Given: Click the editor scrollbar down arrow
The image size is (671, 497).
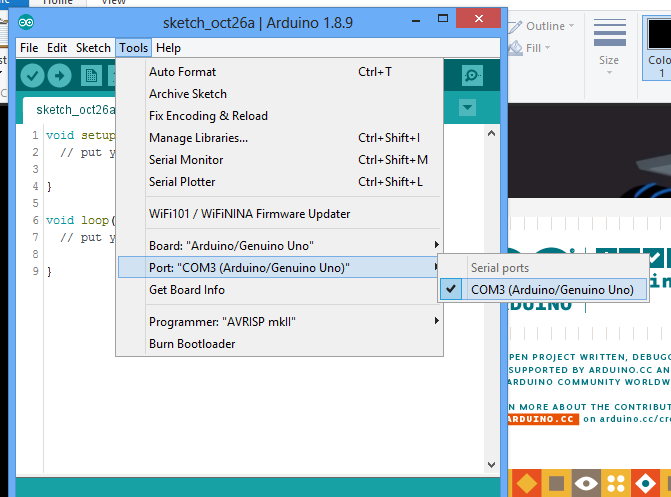Looking at the screenshot, I should [x=491, y=464].
